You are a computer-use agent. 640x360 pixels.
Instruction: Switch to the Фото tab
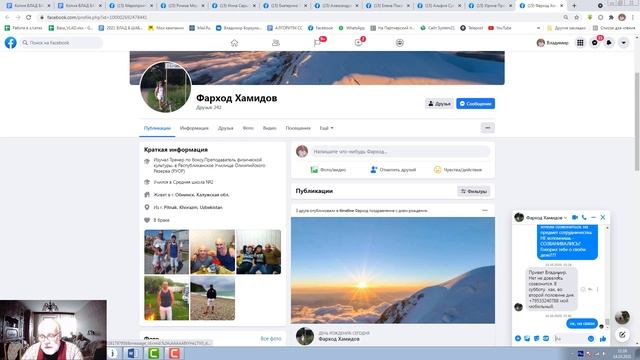[248, 128]
